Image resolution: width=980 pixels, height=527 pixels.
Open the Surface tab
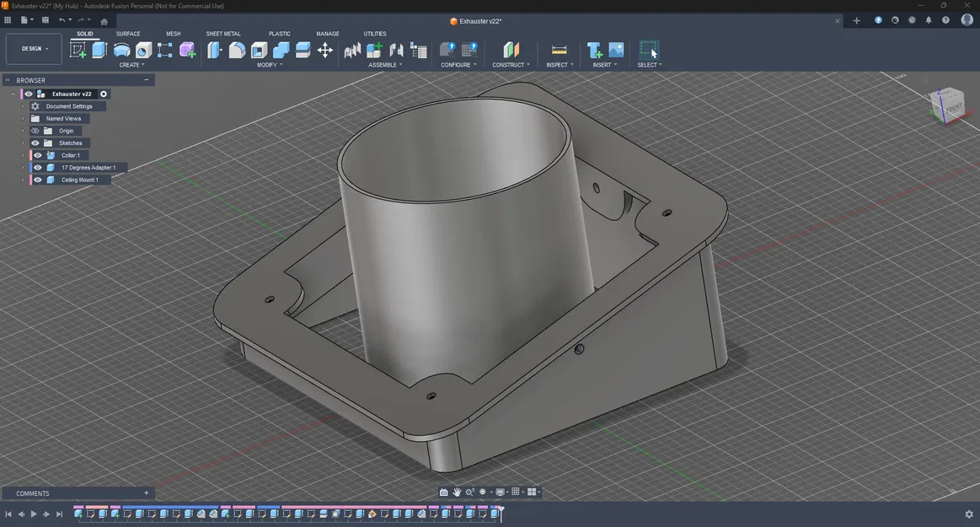128,34
